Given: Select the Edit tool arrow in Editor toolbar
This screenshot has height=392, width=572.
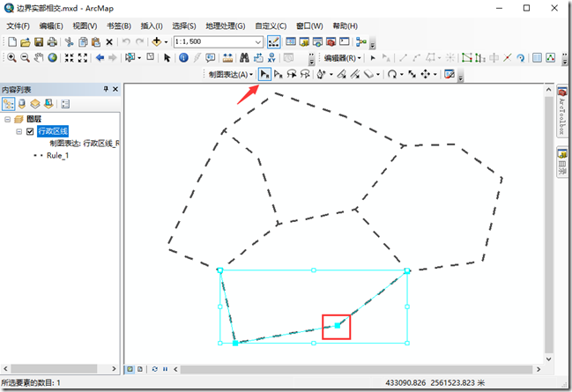Looking at the screenshot, I should point(373,57).
